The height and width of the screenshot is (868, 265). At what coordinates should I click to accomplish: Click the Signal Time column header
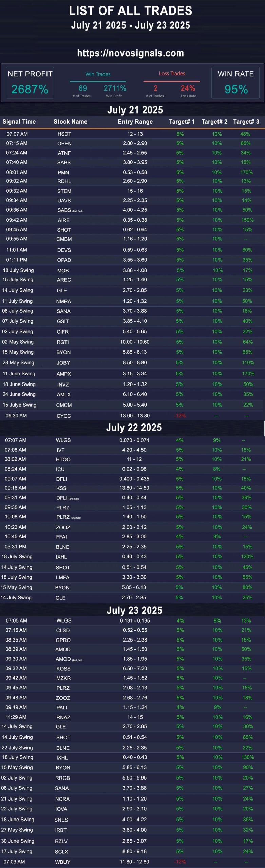19,122
